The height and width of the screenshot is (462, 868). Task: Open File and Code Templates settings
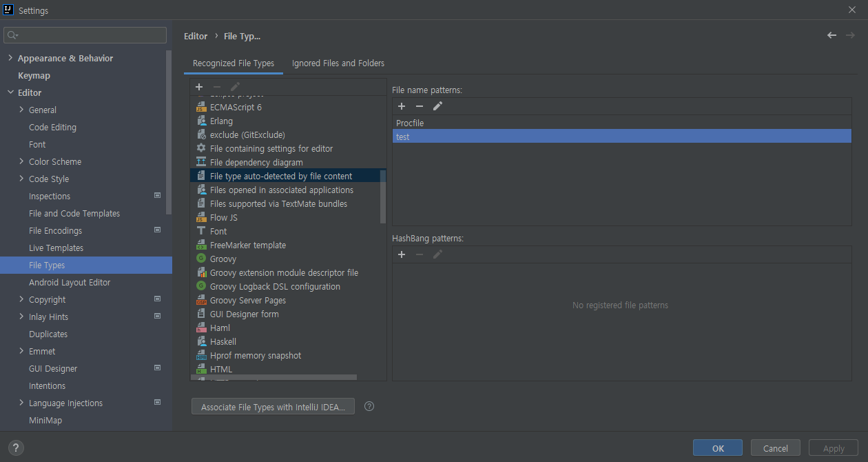pyautogui.click(x=74, y=213)
